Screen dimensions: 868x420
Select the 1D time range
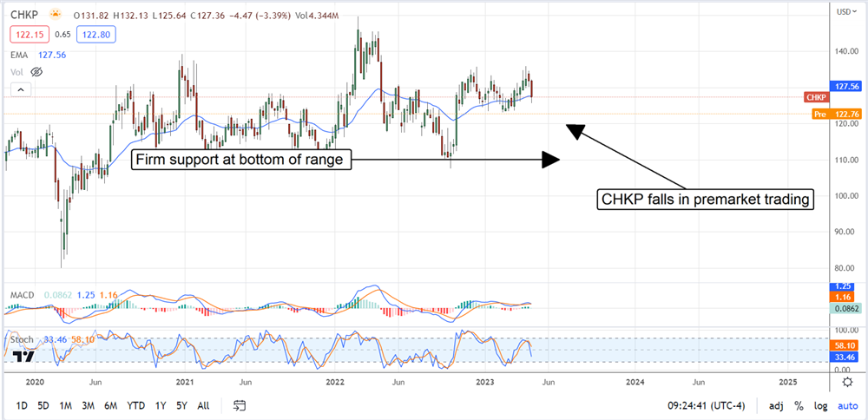click(x=21, y=405)
